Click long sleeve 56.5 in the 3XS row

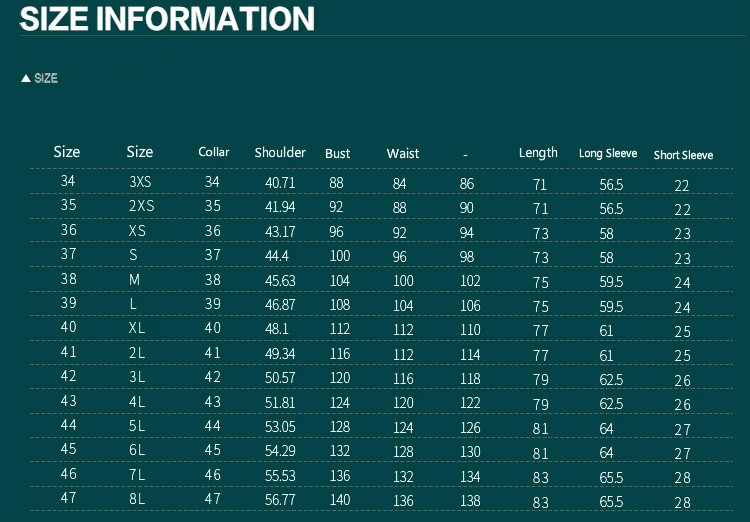[611, 185]
